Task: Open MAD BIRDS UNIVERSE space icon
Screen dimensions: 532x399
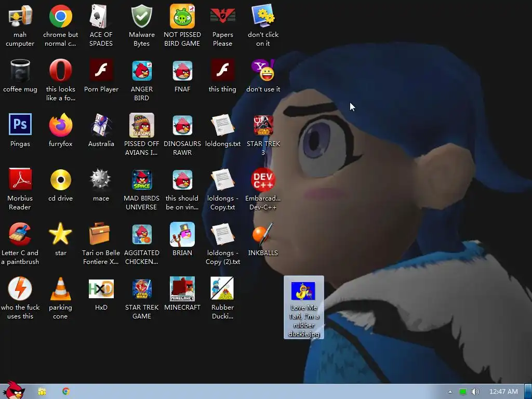Action: (x=141, y=179)
